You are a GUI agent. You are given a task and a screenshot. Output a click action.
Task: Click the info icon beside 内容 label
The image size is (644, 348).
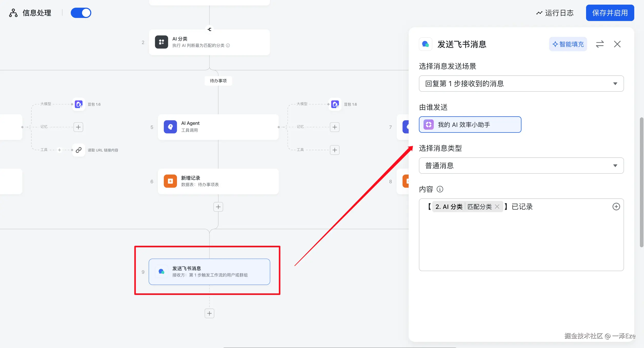tap(440, 189)
